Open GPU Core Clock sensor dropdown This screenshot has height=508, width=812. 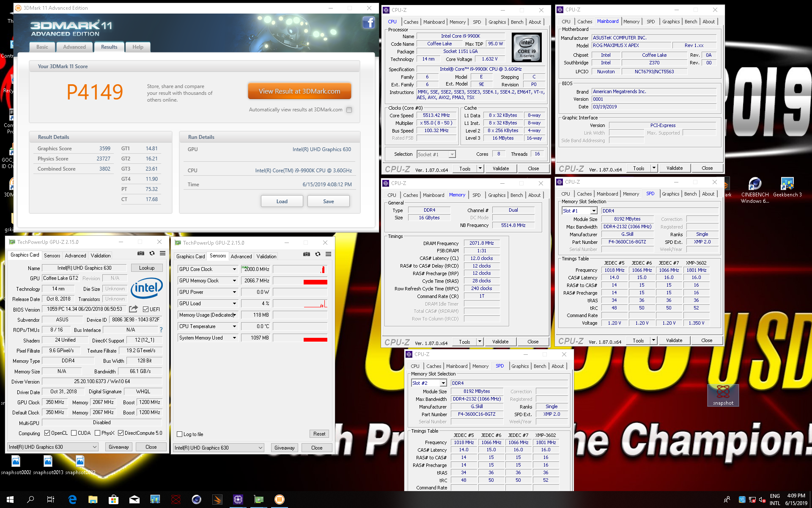[234, 269]
